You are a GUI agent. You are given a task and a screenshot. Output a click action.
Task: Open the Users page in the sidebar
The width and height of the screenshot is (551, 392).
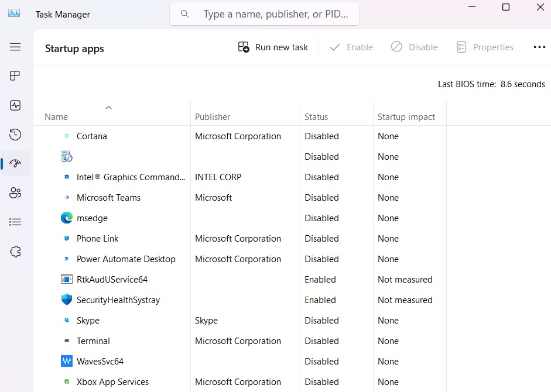(x=15, y=192)
